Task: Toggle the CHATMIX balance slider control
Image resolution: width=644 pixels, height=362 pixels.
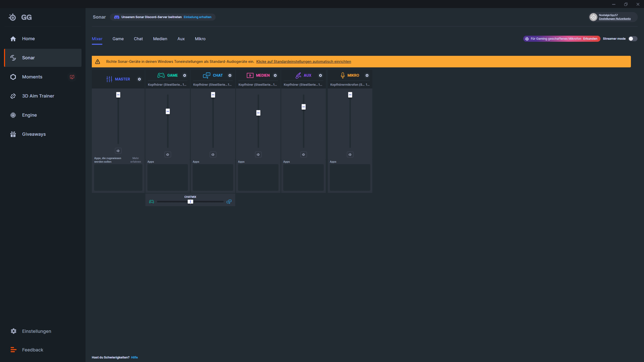Action: 190,202
